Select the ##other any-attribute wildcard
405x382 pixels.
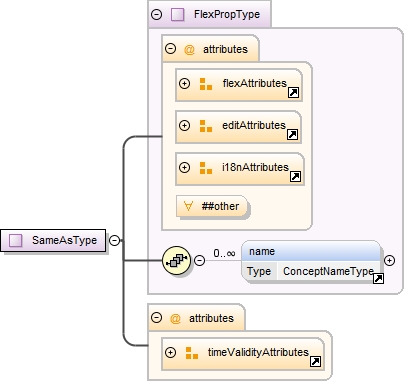[x=212, y=206]
